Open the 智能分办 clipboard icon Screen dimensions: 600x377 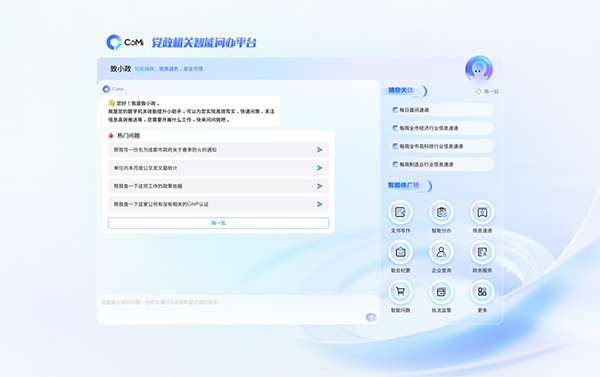[441, 212]
